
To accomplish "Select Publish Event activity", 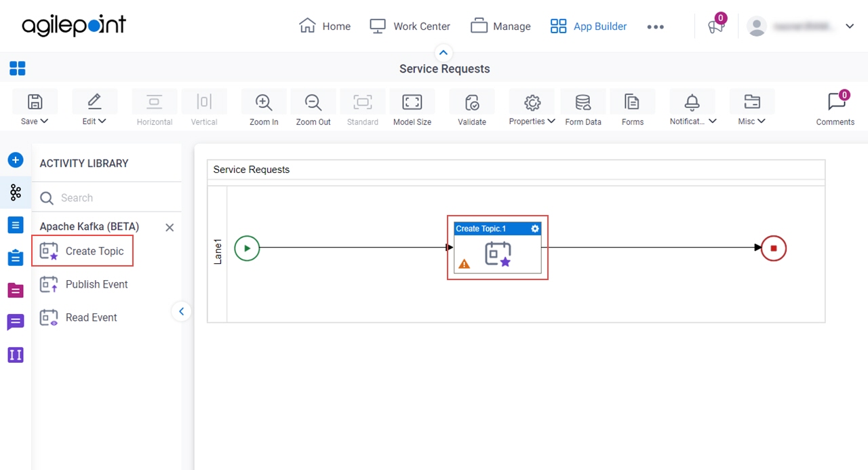I will (84, 284).
